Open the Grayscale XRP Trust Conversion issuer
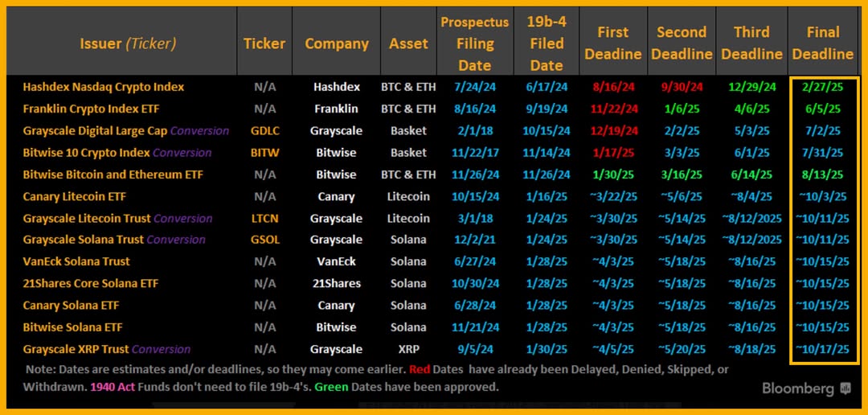The width and height of the screenshot is (868, 415). pyautogui.click(x=107, y=349)
